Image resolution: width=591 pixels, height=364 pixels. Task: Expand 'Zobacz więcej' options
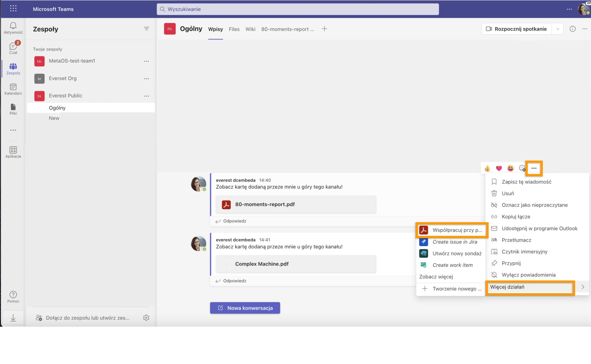point(436,276)
